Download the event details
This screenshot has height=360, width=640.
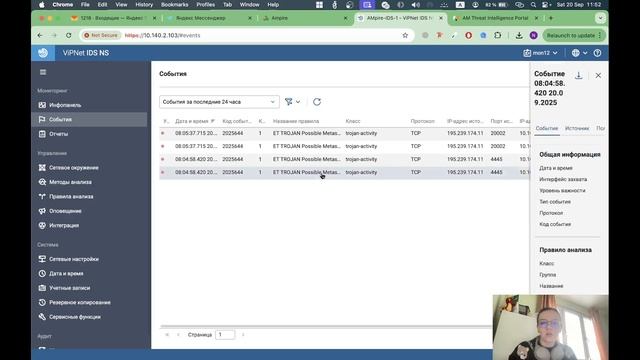point(578,76)
